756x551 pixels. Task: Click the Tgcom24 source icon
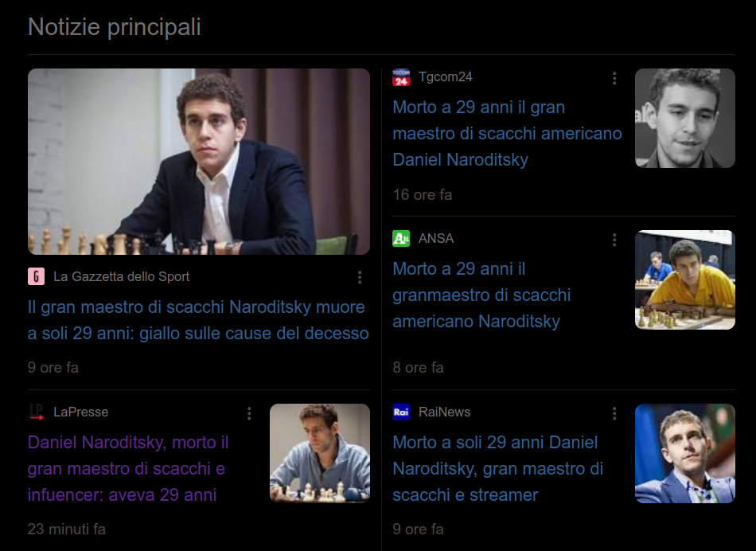click(x=401, y=77)
